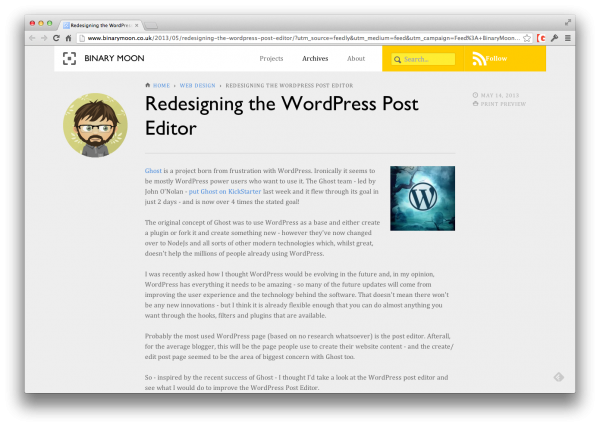600x427 pixels.
Task: Click the yellow Search input field
Action: pyautogui.click(x=423, y=59)
